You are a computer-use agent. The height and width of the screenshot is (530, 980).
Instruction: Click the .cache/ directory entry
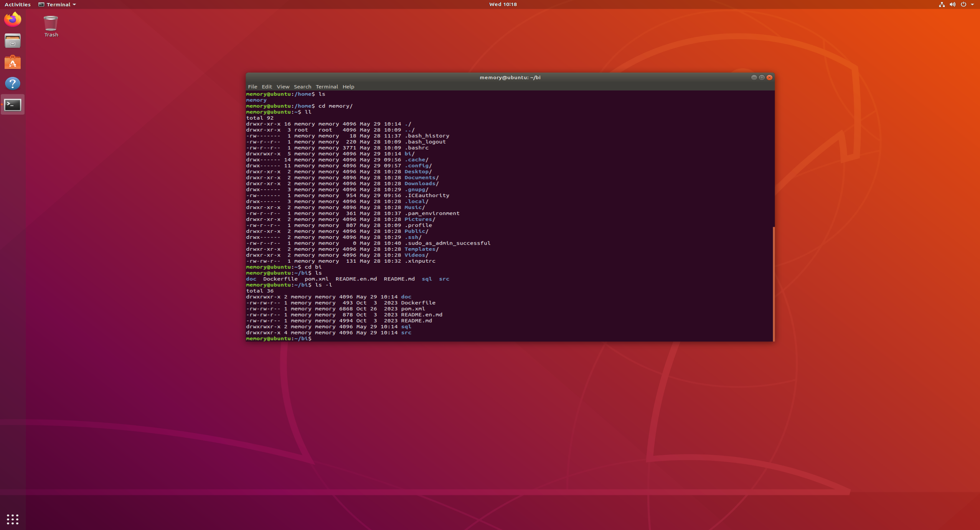pos(416,160)
